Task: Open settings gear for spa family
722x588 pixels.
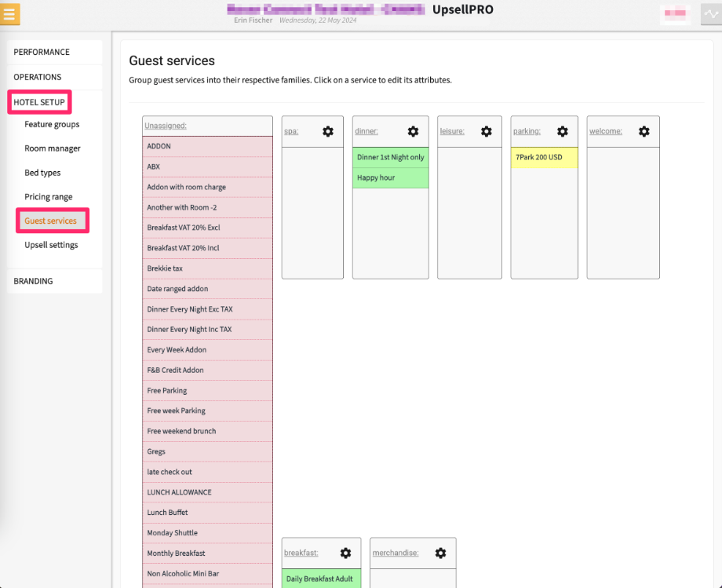Action: 328,131
